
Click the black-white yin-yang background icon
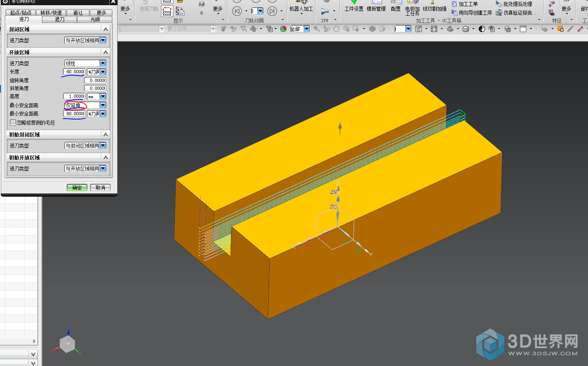tap(482, 29)
